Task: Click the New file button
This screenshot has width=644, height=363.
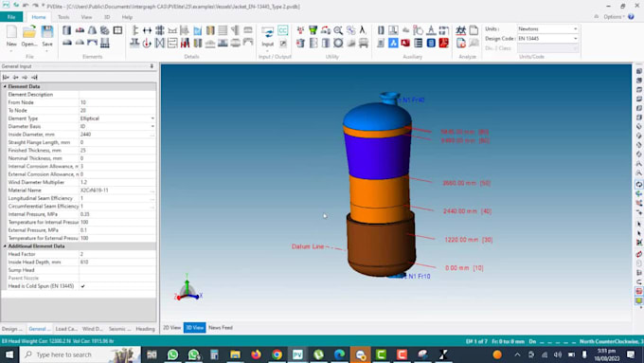Action: coord(11,36)
